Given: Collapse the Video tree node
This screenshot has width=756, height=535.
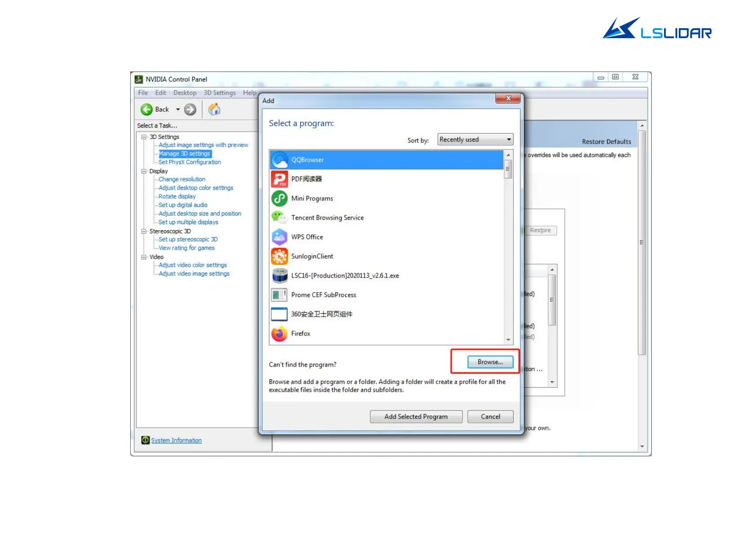Looking at the screenshot, I should tap(144, 257).
